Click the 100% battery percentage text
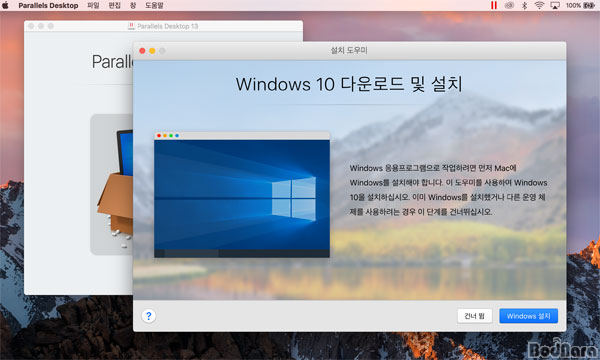 click(x=573, y=5)
